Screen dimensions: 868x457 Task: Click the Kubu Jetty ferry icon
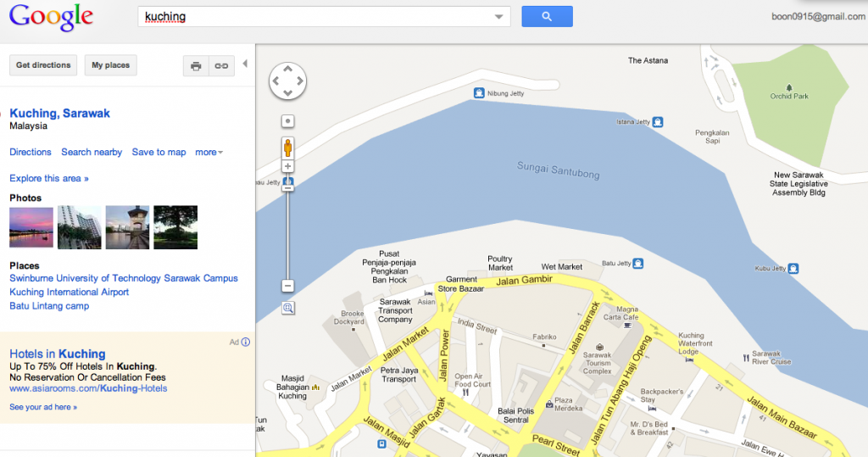tap(793, 270)
